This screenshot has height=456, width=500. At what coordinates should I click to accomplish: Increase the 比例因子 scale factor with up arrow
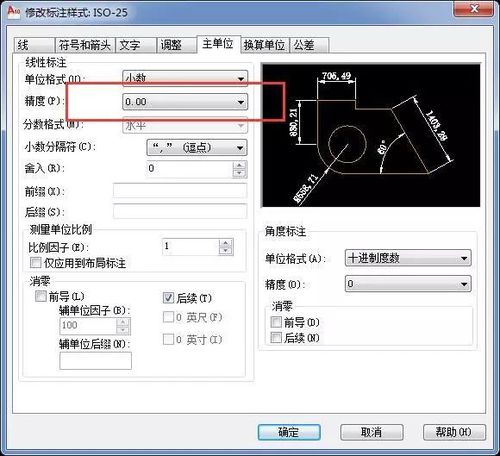point(226,243)
